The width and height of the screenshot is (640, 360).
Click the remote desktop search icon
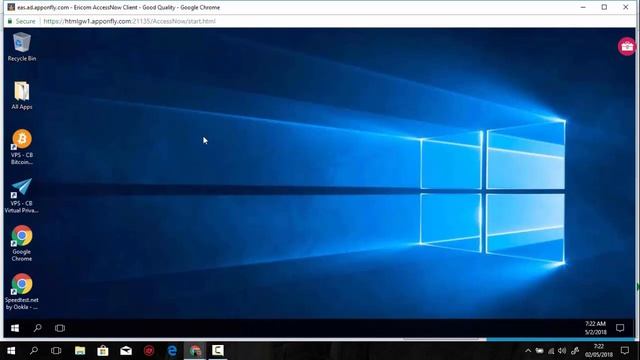click(x=38, y=328)
